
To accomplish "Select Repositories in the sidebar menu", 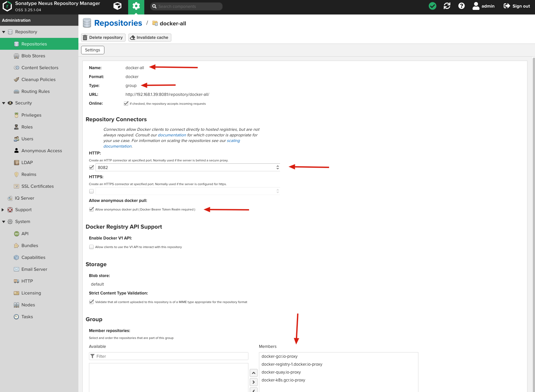I will [34, 44].
